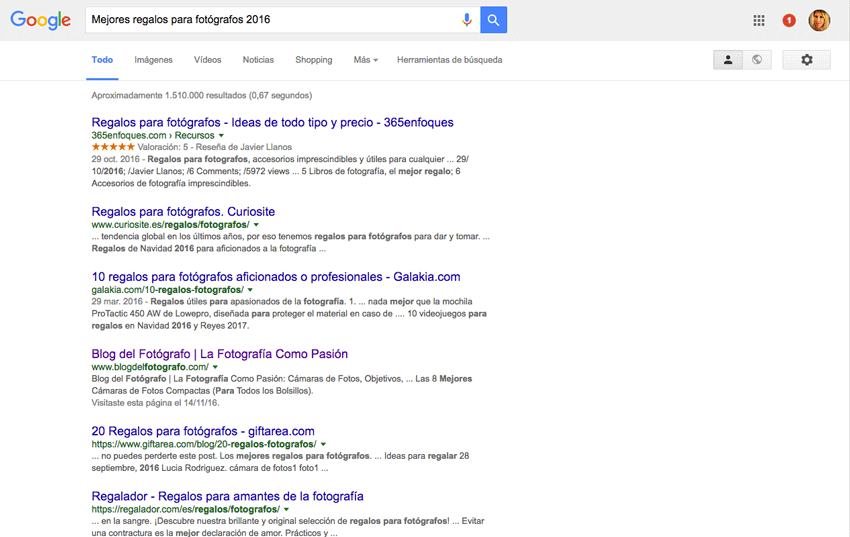Start voice search with microphone icon
Viewport: 850px width, 537px height.
pos(466,20)
